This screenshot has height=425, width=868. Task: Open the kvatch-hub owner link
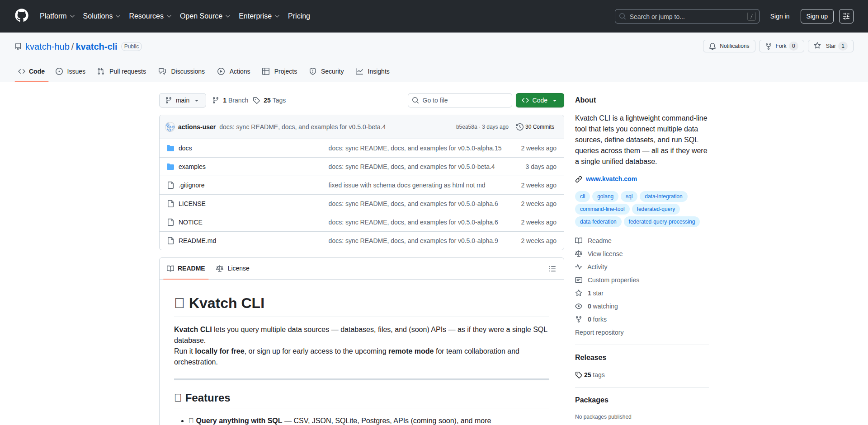[47, 47]
